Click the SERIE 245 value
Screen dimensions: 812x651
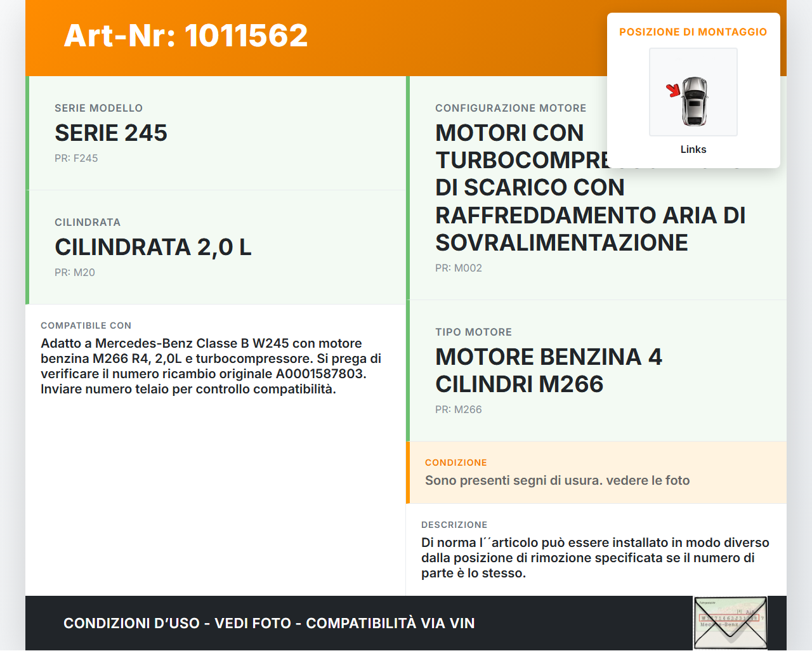pyautogui.click(x=111, y=133)
